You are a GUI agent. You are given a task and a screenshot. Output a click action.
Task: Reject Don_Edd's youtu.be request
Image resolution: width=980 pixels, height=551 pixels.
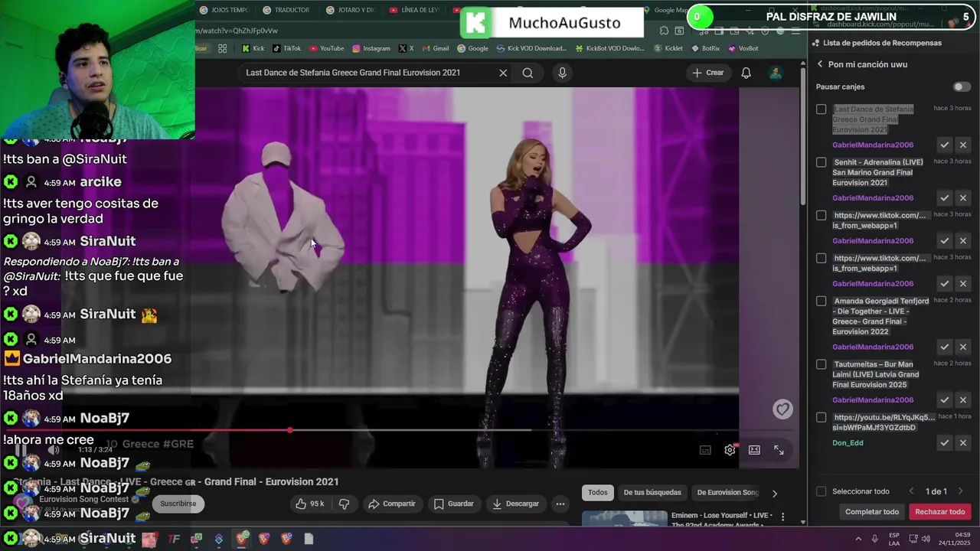click(963, 443)
